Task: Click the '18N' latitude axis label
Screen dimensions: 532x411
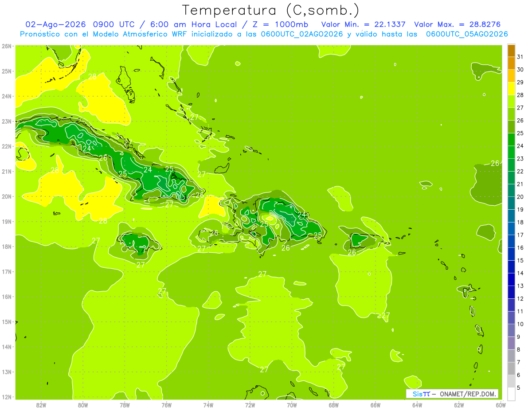Action: click(x=7, y=247)
